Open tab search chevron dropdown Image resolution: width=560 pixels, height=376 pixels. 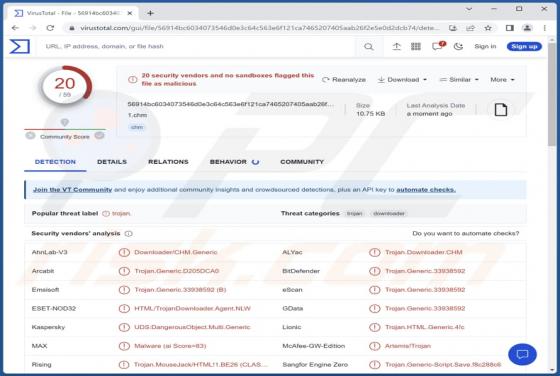pyautogui.click(x=469, y=9)
